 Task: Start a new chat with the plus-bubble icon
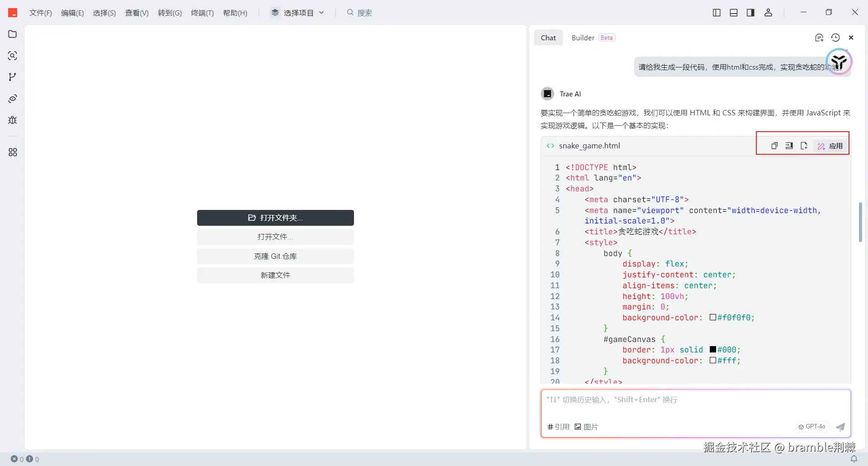coord(819,38)
